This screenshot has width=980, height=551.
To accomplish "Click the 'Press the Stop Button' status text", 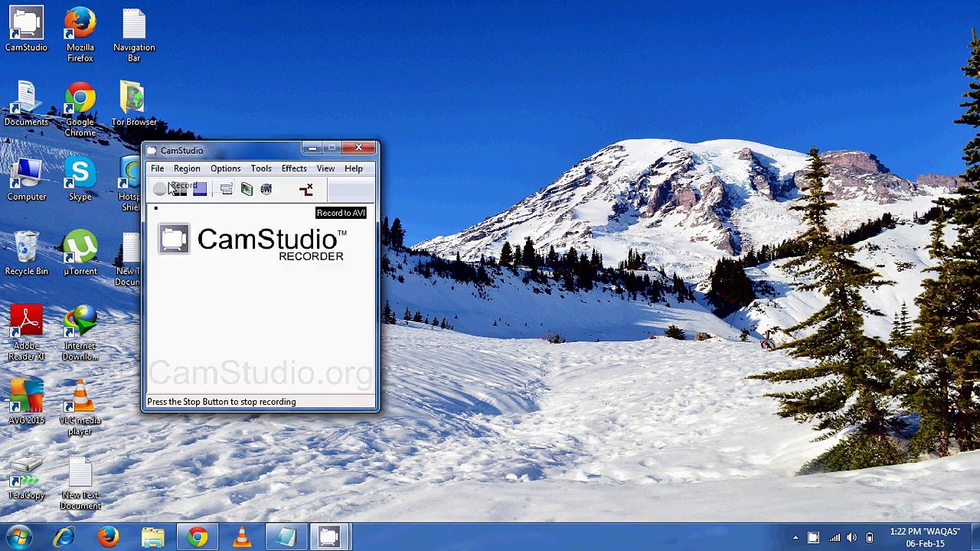I will pos(221,402).
